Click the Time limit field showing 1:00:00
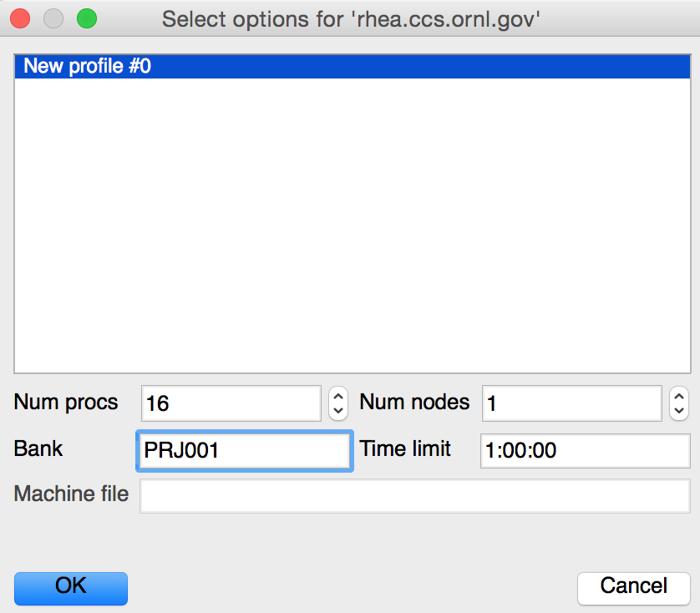 [584, 451]
